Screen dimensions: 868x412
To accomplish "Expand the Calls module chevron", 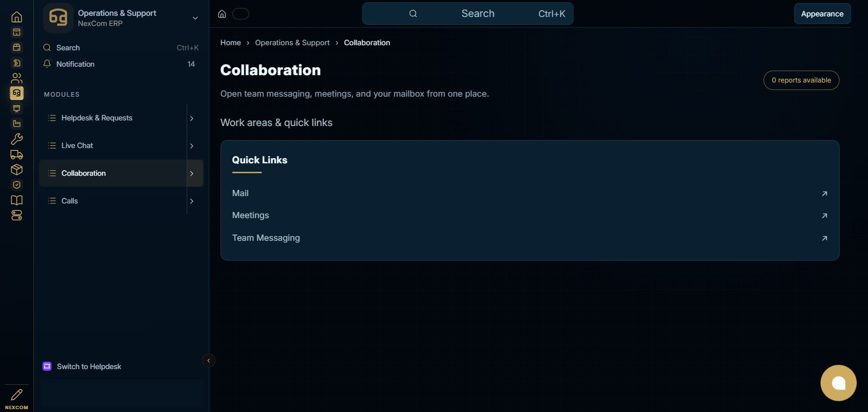I will pos(192,201).
